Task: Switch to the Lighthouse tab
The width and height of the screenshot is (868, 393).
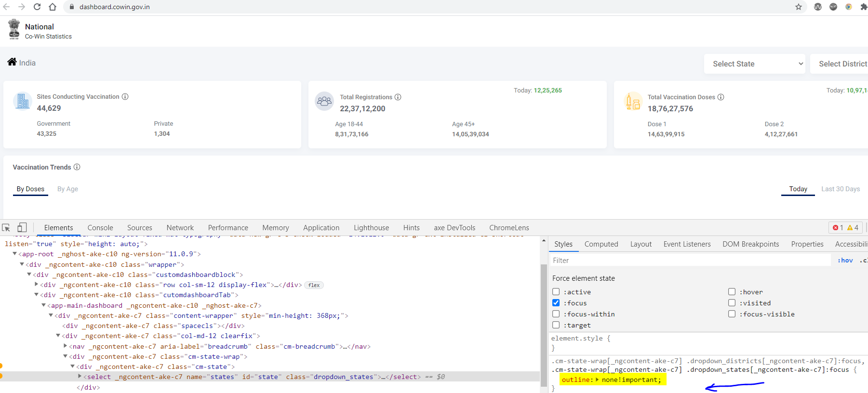Action: 371,228
